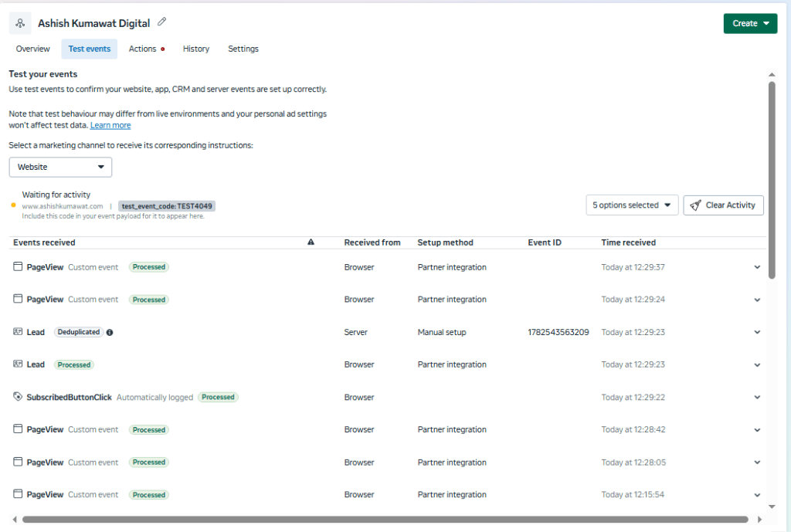The image size is (791, 532).
Task: Click the up arrow of the vertical scrollbar
Action: (x=772, y=75)
